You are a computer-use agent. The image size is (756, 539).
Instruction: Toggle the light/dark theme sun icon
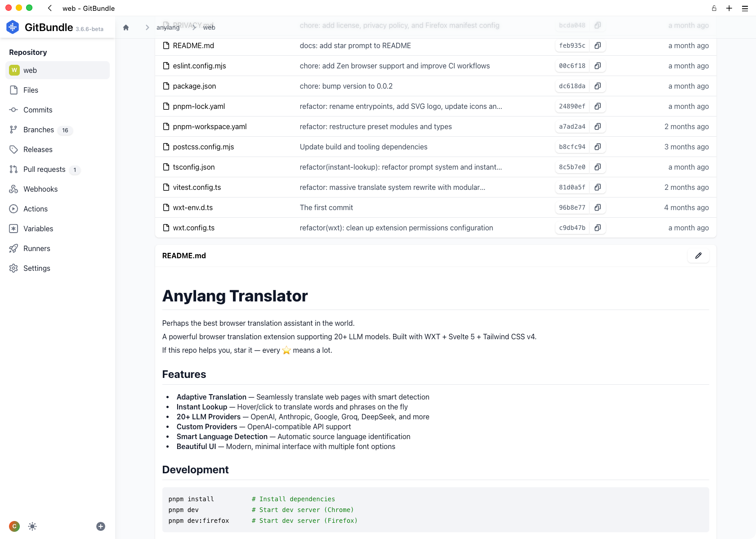pos(32,526)
